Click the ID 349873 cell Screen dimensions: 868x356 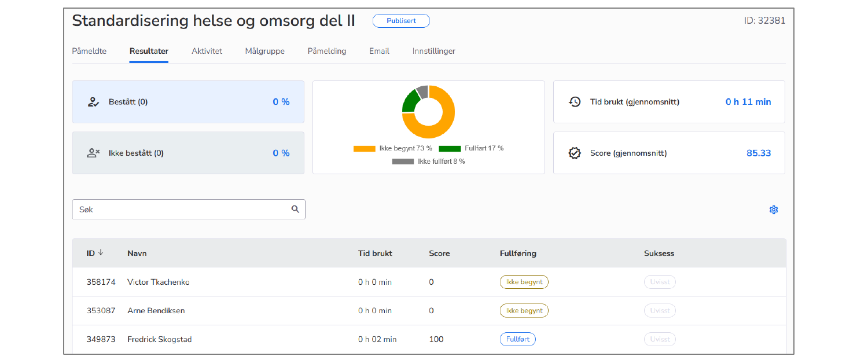101,339
